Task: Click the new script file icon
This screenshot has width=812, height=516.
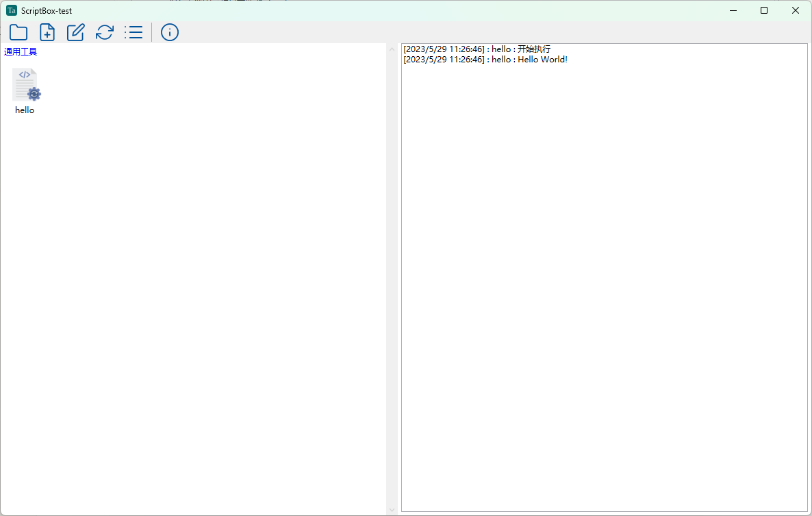Action: 47,32
